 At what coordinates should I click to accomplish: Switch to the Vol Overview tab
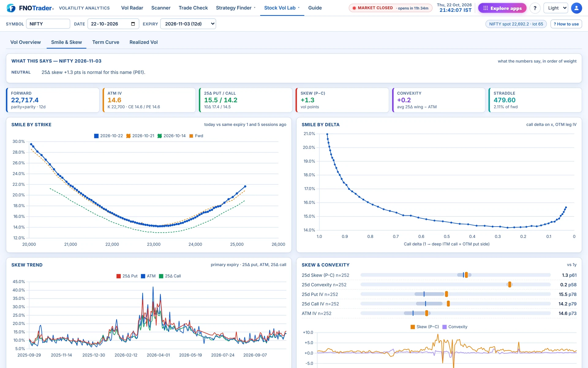(x=25, y=42)
